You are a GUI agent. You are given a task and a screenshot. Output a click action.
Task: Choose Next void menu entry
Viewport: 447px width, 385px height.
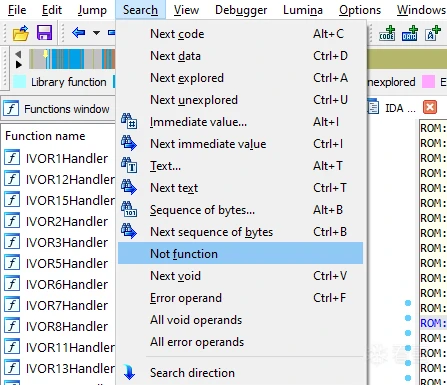coord(240,276)
